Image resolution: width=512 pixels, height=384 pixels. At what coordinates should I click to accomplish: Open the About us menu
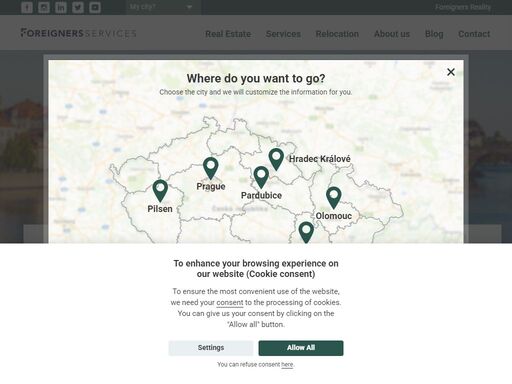click(392, 34)
